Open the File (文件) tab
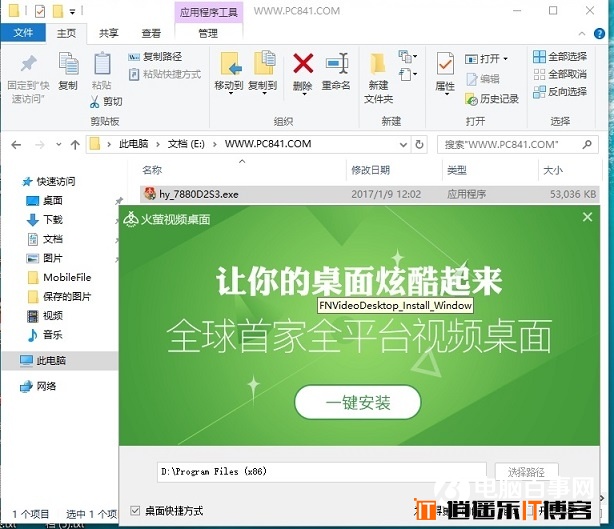This screenshot has height=529, width=614. [x=23, y=33]
